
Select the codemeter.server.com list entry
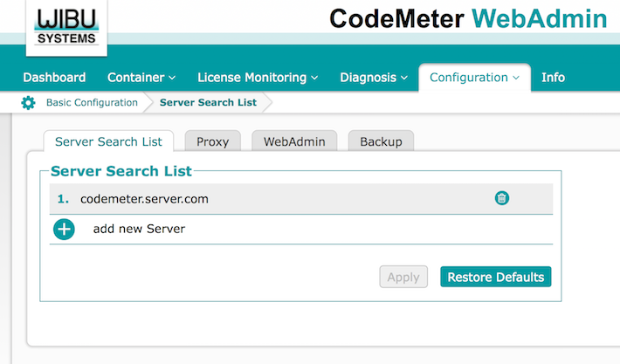(144, 199)
